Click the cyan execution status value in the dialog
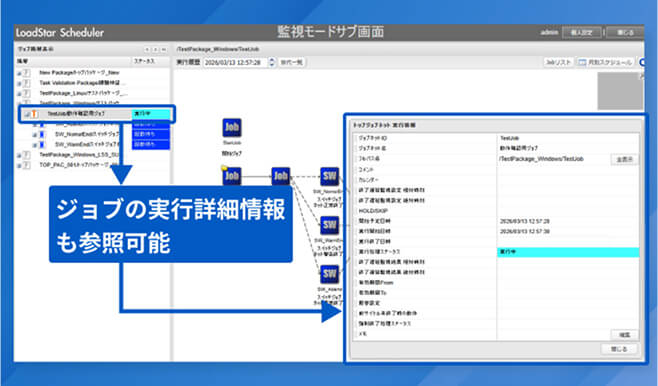Viewport: 658px width, 386px height. point(568,252)
